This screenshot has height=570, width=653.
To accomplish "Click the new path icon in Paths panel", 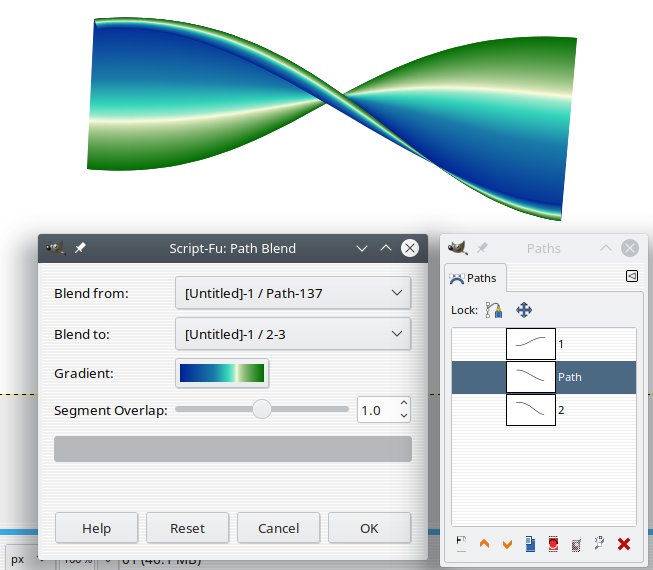I will click(x=461, y=544).
